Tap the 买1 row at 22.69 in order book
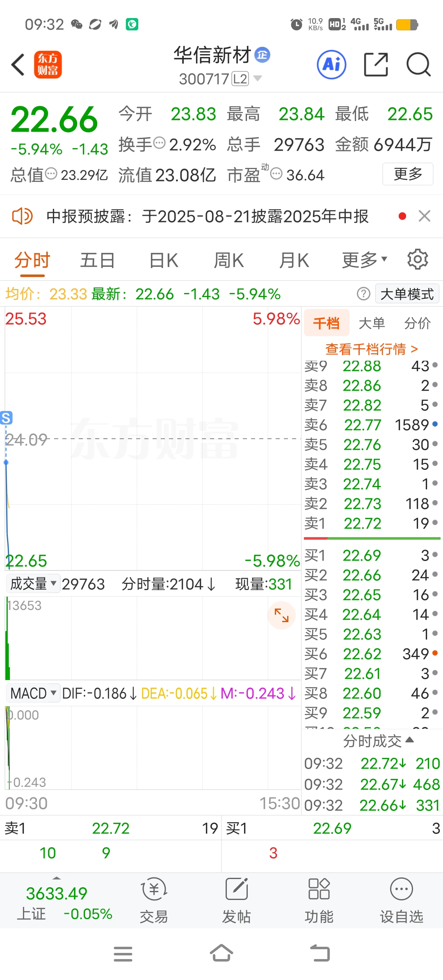The width and height of the screenshot is (443, 980). (x=372, y=555)
